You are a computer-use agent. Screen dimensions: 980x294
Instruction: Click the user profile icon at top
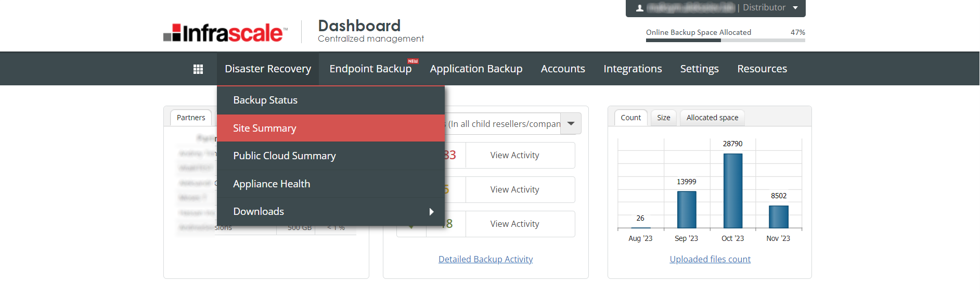pyautogui.click(x=640, y=8)
